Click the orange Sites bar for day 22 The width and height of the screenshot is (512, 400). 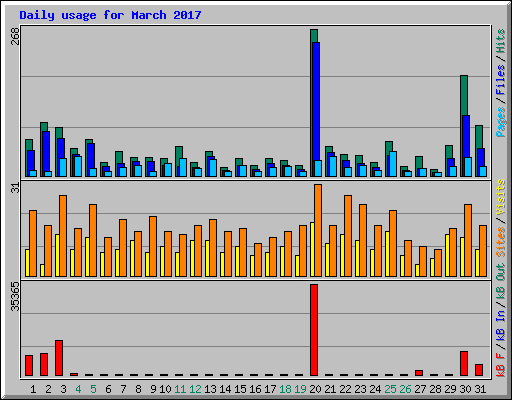(x=348, y=236)
